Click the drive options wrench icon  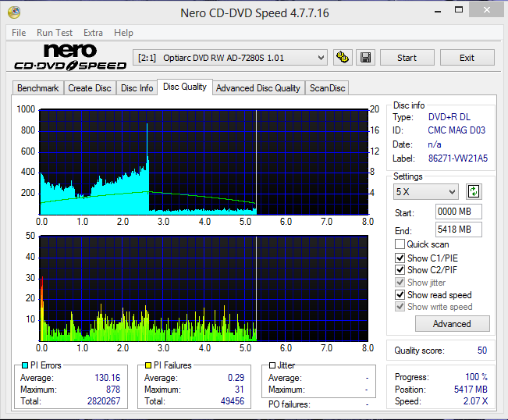tap(343, 58)
